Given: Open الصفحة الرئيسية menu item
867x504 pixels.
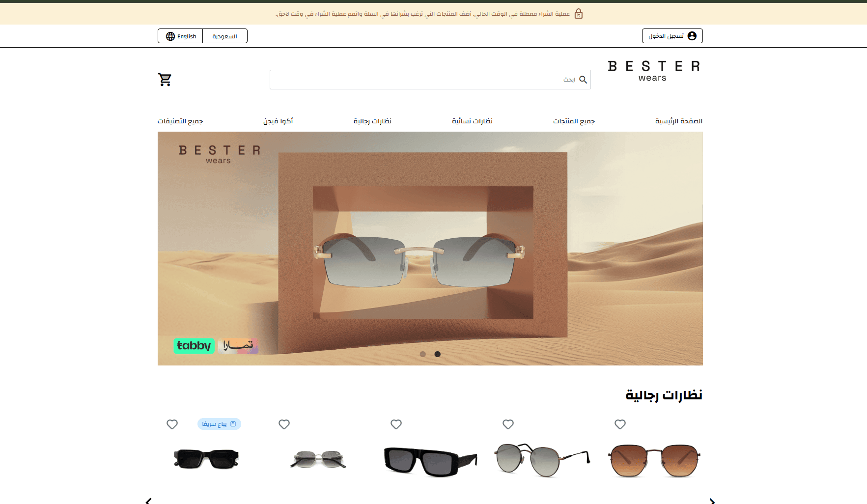Looking at the screenshot, I should [x=678, y=121].
